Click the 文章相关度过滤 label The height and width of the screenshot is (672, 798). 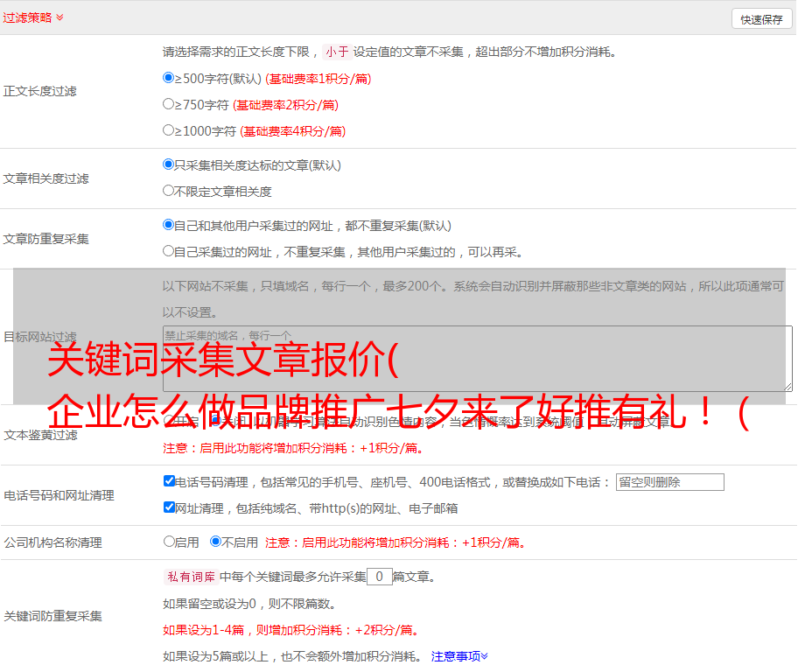45,178
